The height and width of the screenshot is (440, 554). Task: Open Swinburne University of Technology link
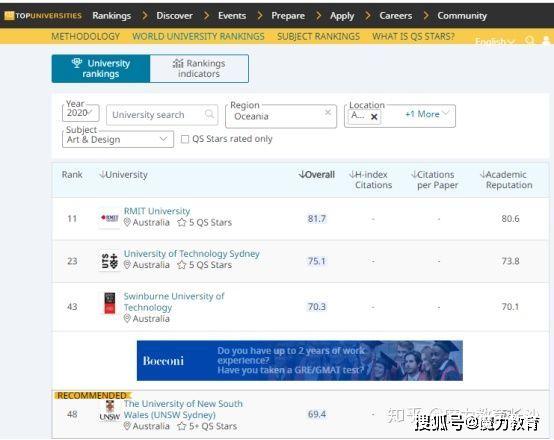174,301
